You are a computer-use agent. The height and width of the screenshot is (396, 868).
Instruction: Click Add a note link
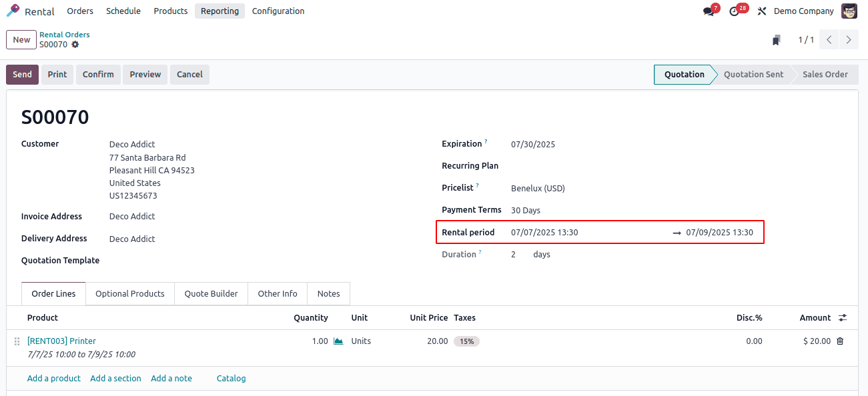point(171,379)
